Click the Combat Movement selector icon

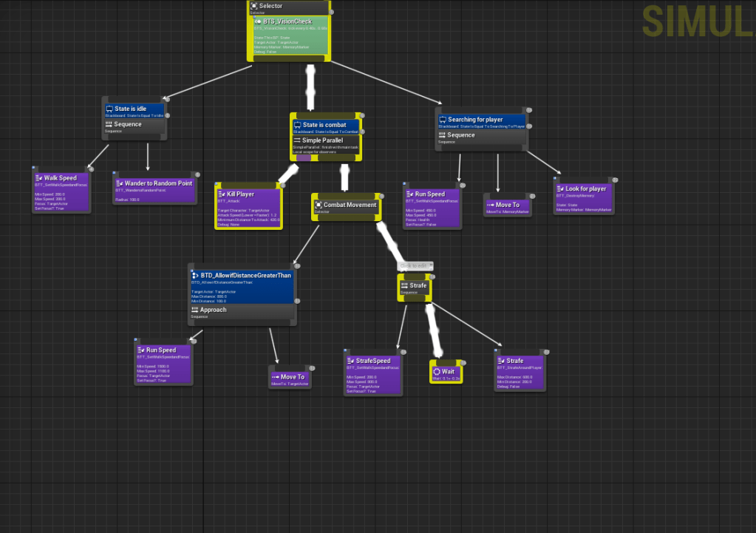tap(318, 205)
